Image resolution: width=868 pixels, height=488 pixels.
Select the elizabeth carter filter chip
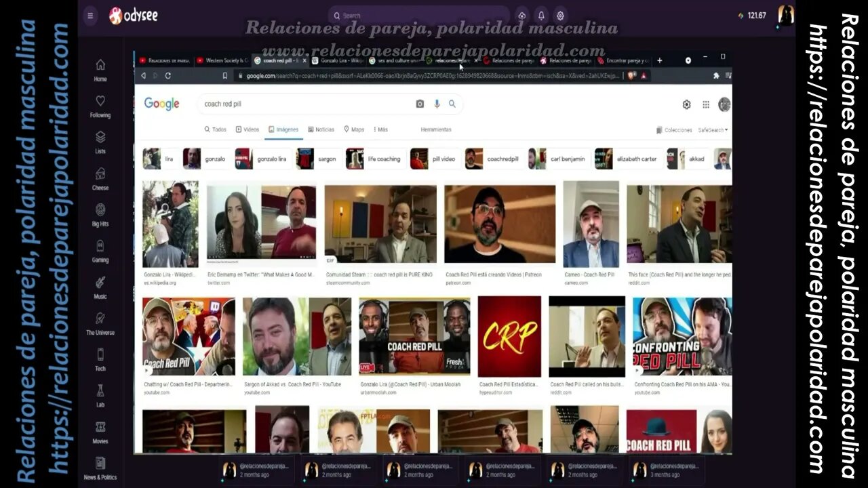(x=627, y=159)
